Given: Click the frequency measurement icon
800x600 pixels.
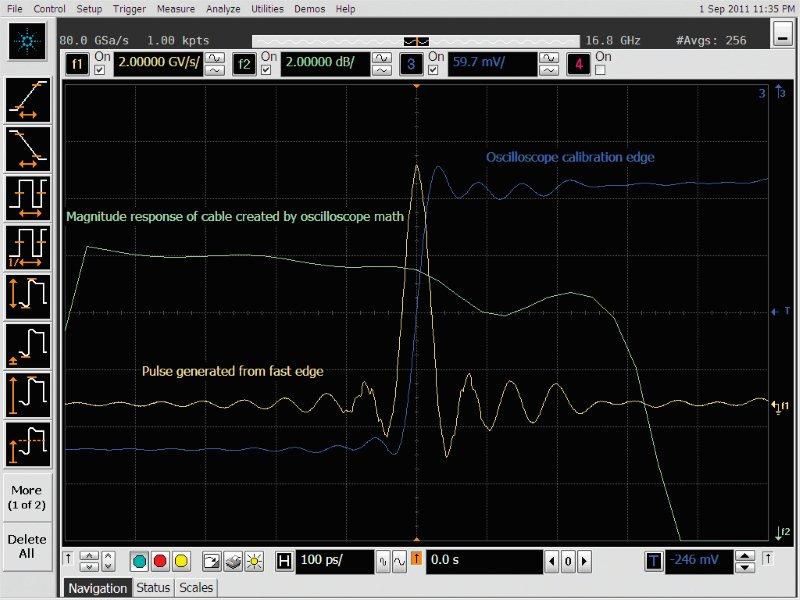Looking at the screenshot, I should pyautogui.click(x=28, y=245).
